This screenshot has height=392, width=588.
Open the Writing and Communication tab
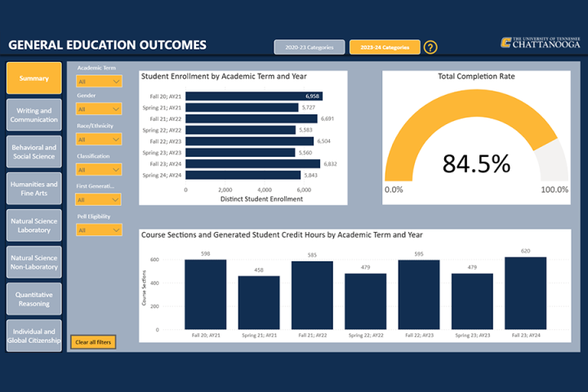[x=34, y=115]
